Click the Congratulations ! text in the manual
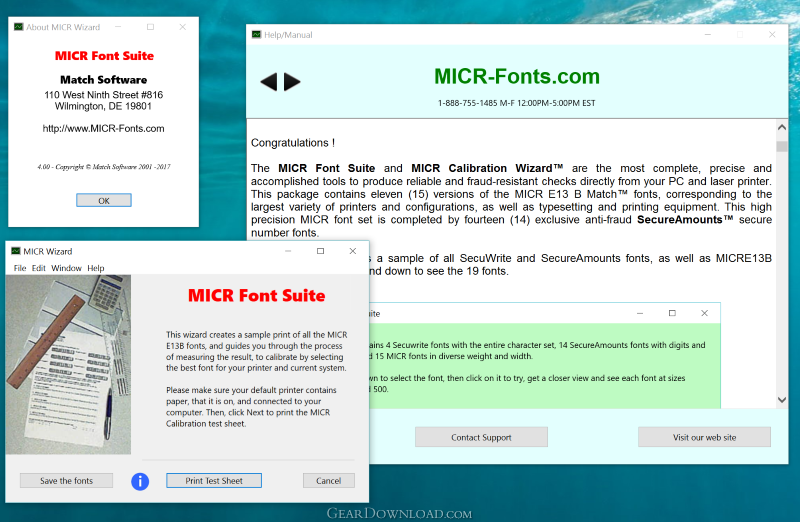Screen dimensions: 800x522 coord(293,143)
